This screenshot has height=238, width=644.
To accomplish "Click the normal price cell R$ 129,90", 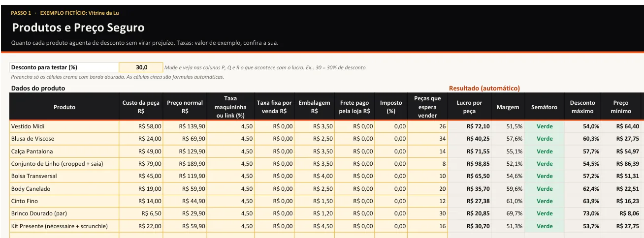I will coord(185,151).
